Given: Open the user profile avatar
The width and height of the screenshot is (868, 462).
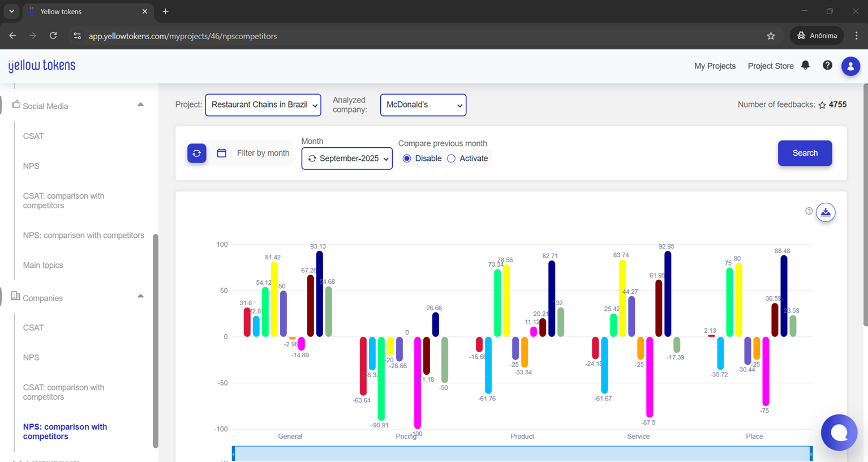Looking at the screenshot, I should (850, 66).
